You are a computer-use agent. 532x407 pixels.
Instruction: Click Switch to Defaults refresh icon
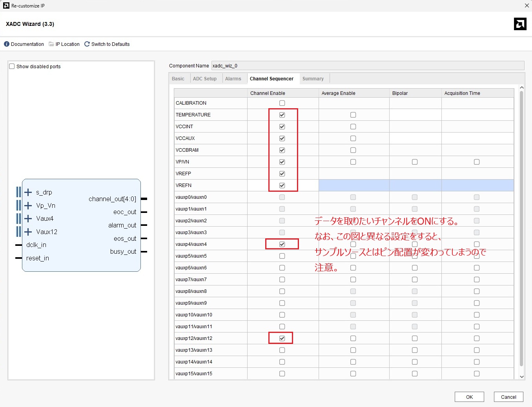click(x=87, y=44)
